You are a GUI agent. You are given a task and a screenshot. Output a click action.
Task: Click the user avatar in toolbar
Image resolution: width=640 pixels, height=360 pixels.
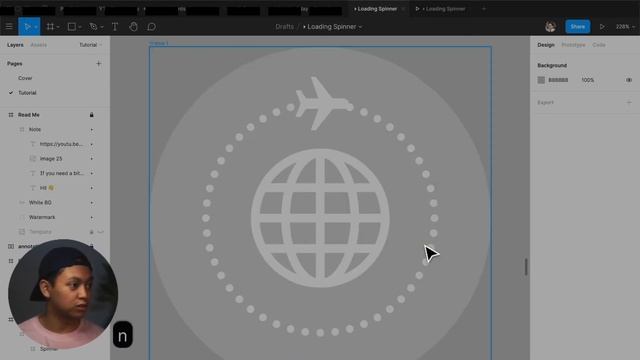[550, 27]
